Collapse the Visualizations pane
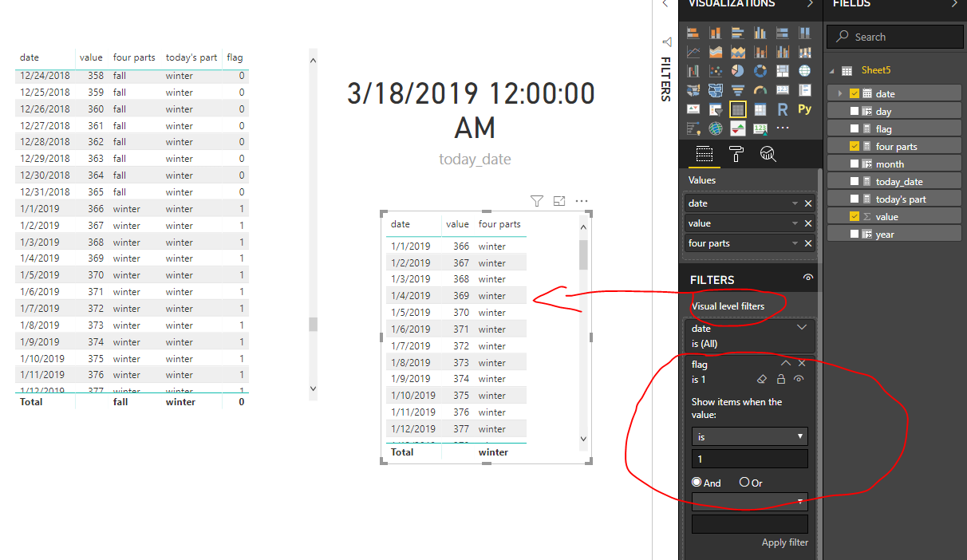Viewport: 967px width, 560px height. pyautogui.click(x=810, y=4)
